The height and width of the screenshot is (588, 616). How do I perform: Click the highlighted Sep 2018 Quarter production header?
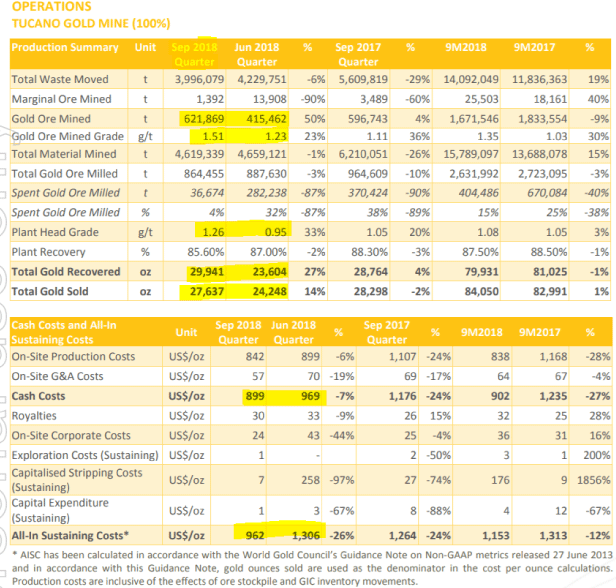click(193, 53)
